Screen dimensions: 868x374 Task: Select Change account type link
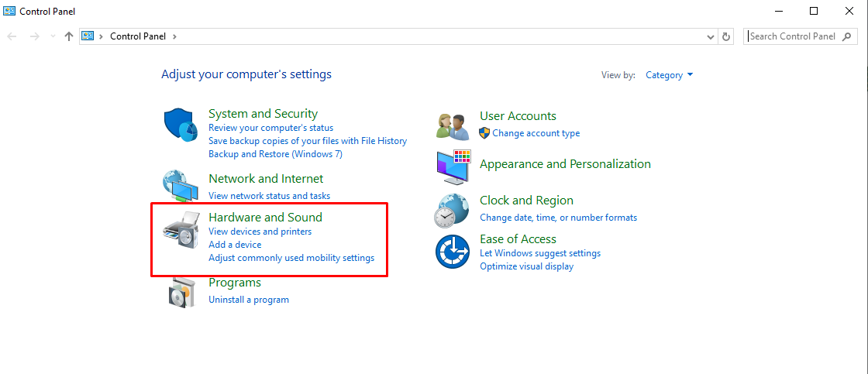click(536, 133)
